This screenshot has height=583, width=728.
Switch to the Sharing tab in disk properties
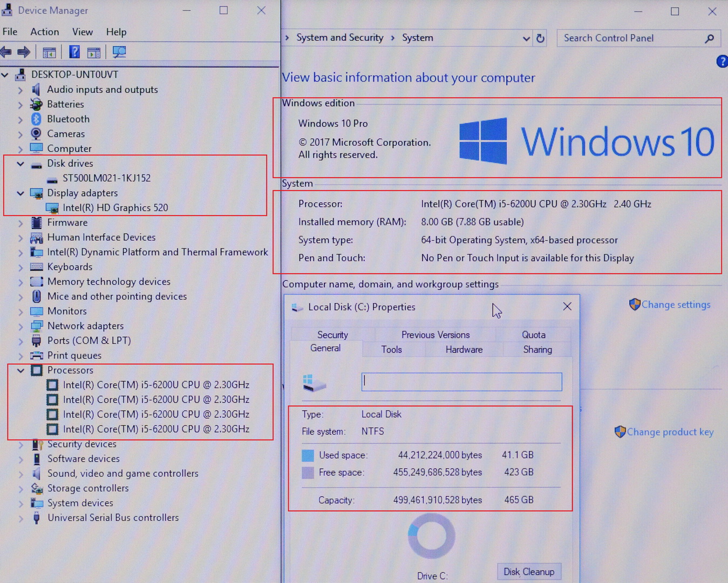pyautogui.click(x=538, y=350)
